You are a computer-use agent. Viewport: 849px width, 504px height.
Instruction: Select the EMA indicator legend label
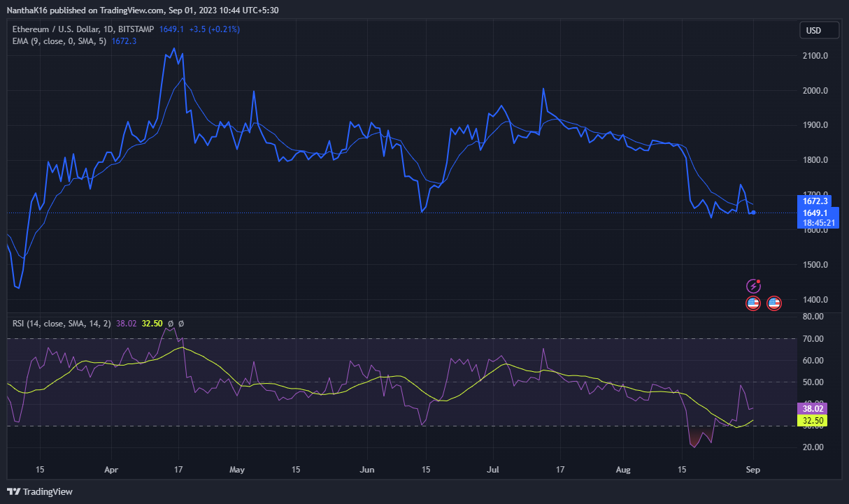(59, 41)
